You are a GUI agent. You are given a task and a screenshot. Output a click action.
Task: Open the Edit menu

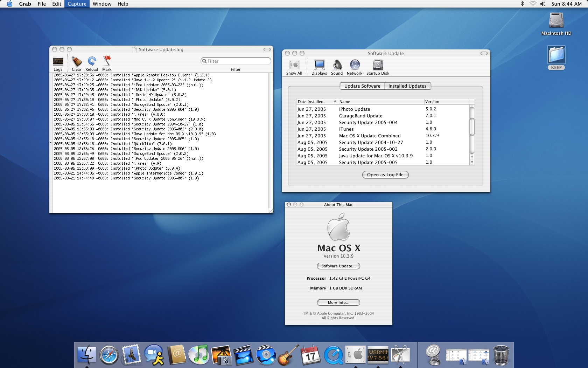(57, 4)
